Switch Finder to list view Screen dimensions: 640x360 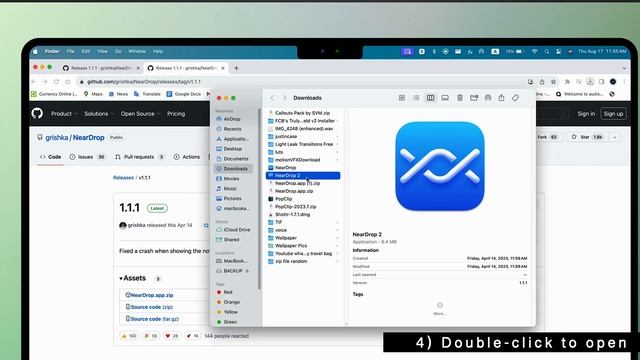click(416, 98)
